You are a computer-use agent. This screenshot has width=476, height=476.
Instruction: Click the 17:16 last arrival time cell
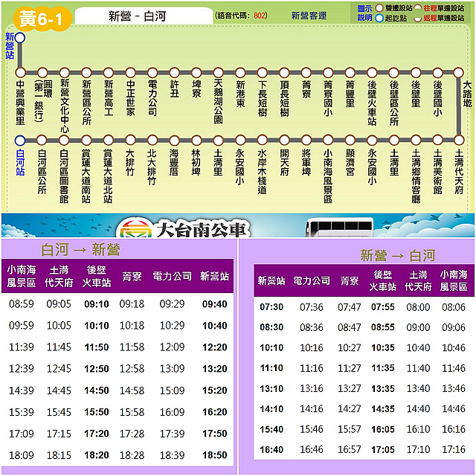[x=454, y=449]
